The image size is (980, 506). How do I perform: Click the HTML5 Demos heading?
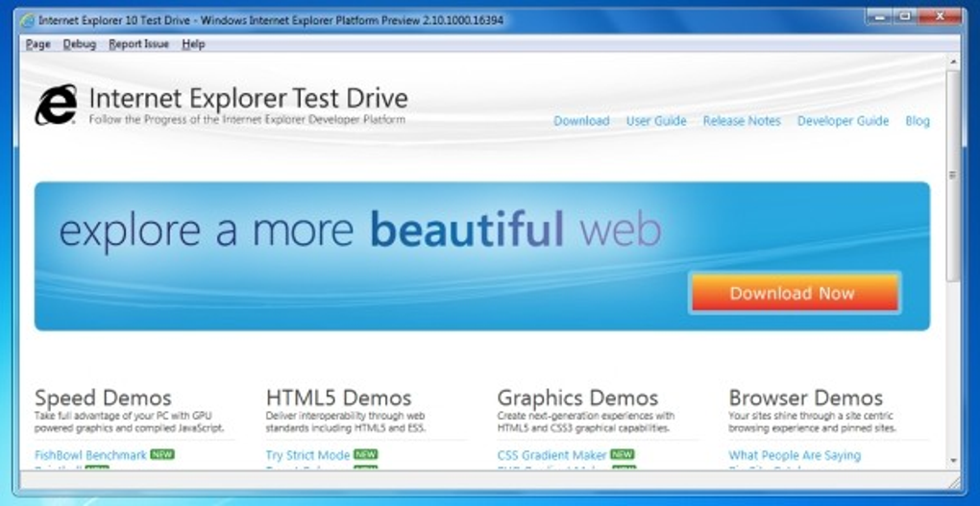tap(339, 398)
